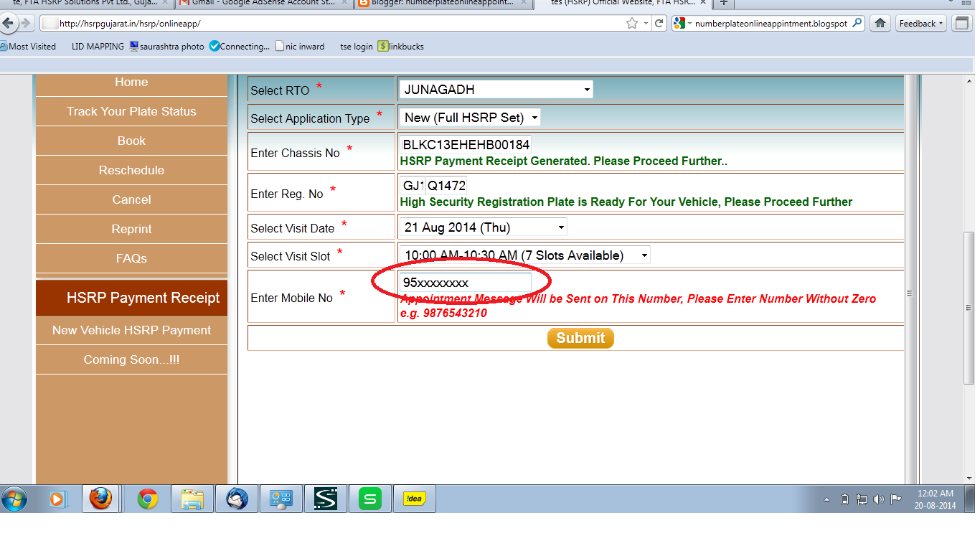Image resolution: width=980 pixels, height=551 pixels.
Task: Open the Idea app from the taskbar
Action: click(x=414, y=499)
